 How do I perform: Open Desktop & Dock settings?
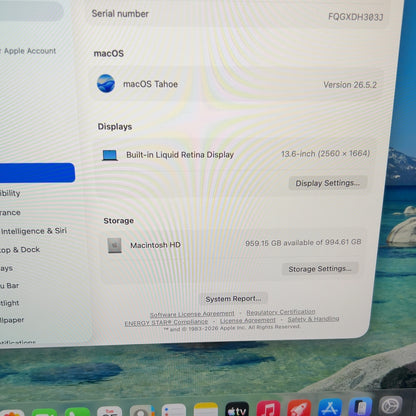(x=20, y=250)
